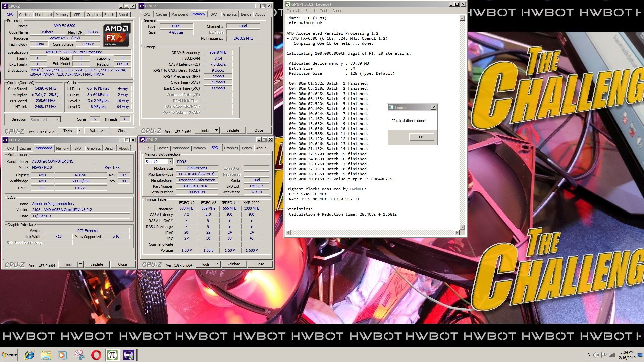Screen dimensions: 644x362
Task: Expand Tools dropdown arrow in SPD window
Action: point(217,264)
